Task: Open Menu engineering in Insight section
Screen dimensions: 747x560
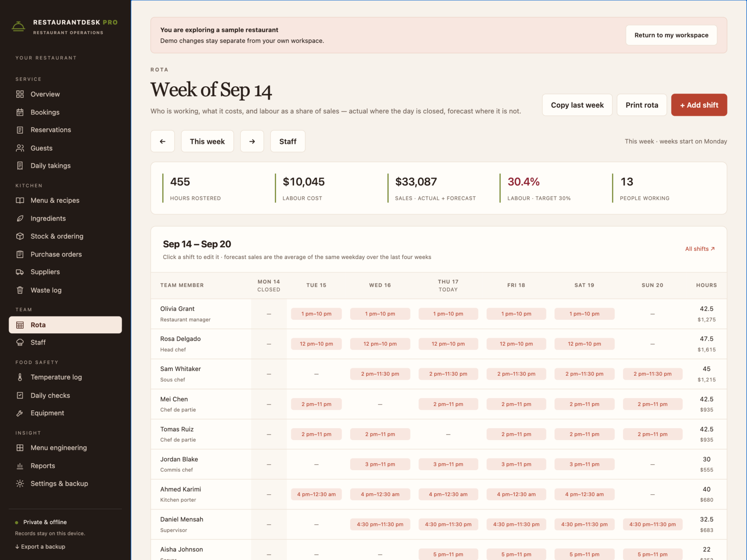Action: tap(65, 448)
